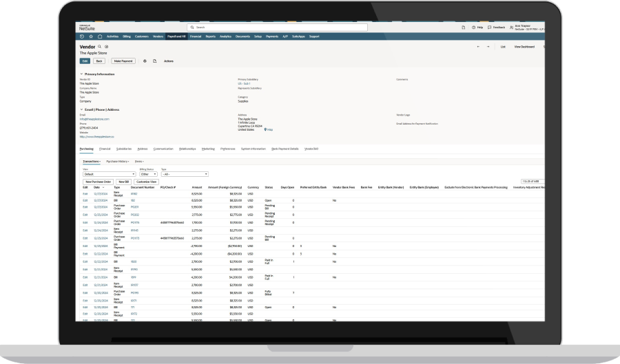This screenshot has width=620, height=364.
Task: Switch to the Relationships subtab
Action: click(187, 149)
